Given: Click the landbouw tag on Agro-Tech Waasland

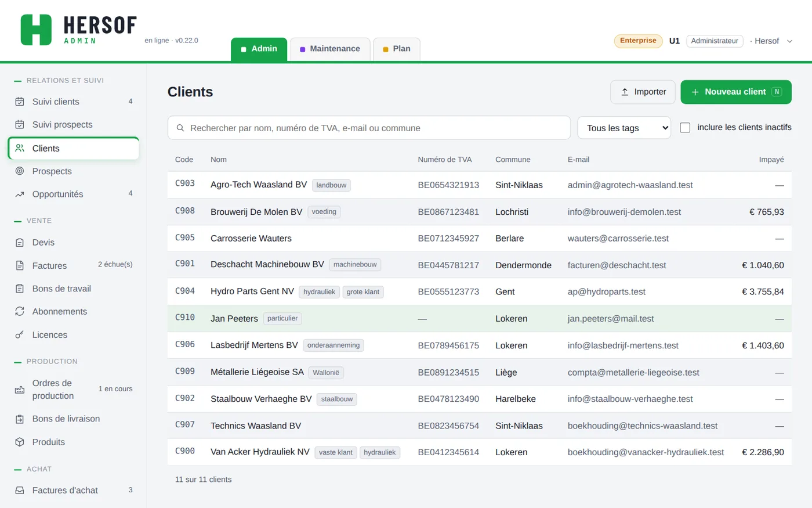Looking at the screenshot, I should coord(331,185).
